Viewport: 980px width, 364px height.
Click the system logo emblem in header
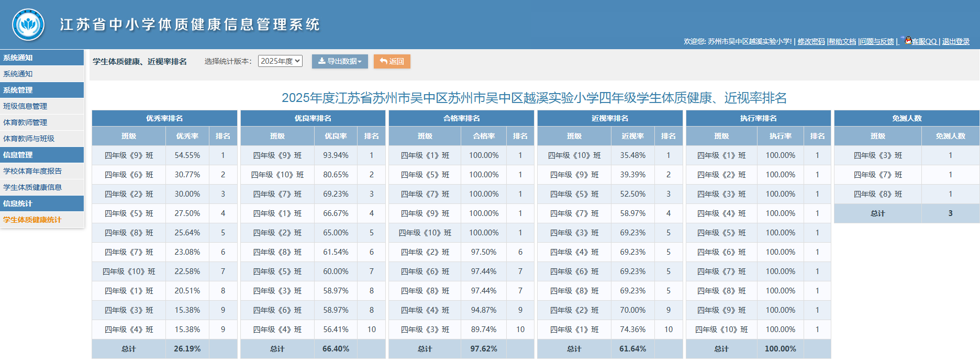(x=28, y=25)
